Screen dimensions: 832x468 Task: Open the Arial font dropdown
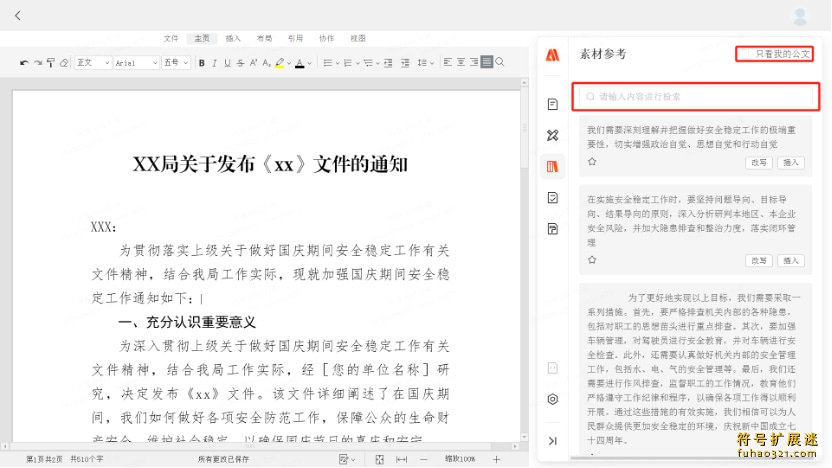coord(136,63)
